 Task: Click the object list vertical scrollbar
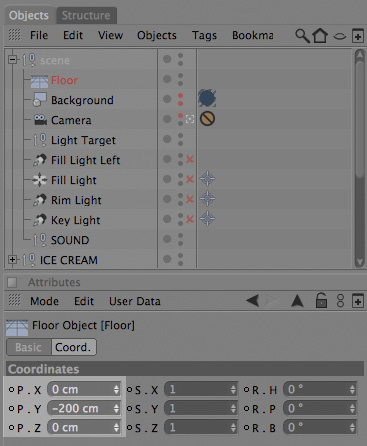click(359, 158)
